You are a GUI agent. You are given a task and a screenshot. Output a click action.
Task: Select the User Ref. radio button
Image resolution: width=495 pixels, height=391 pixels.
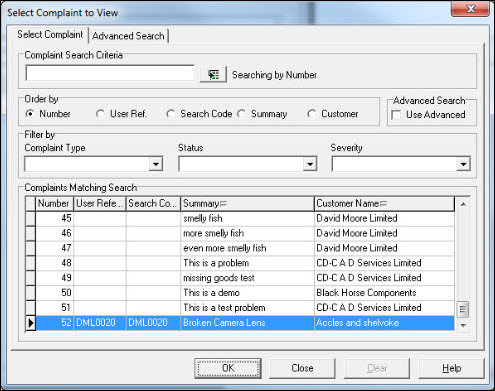click(x=100, y=114)
